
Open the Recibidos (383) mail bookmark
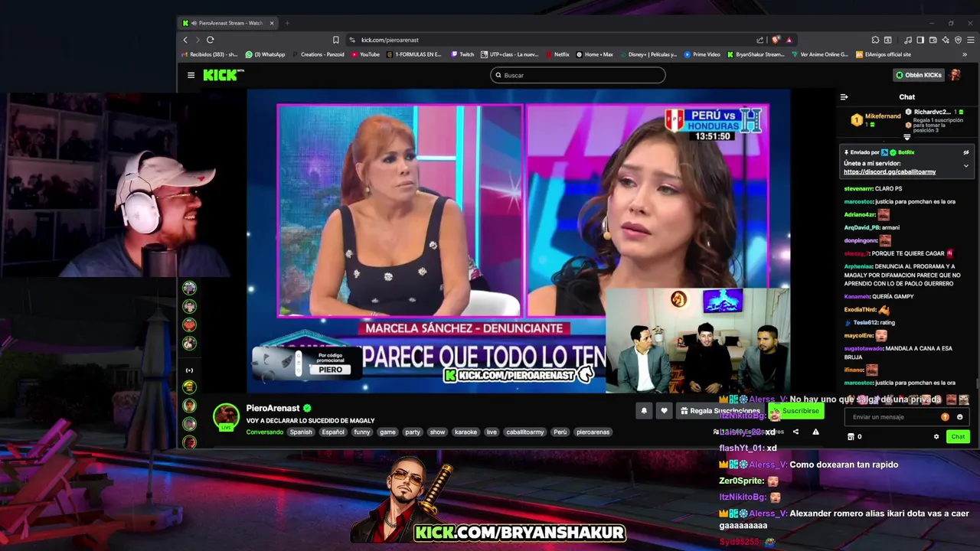pyautogui.click(x=211, y=54)
